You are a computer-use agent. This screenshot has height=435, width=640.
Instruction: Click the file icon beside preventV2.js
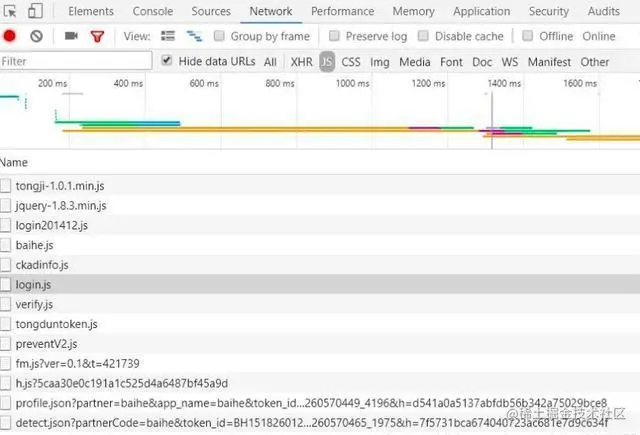pos(5,344)
